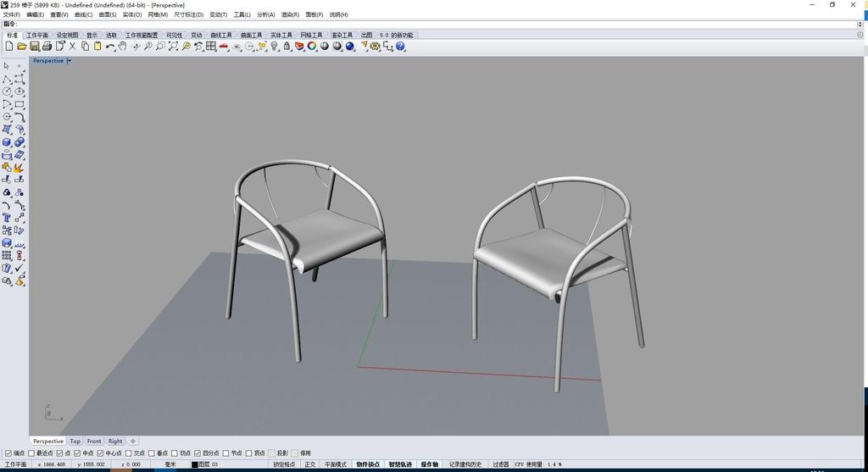Toggle the 切点 Tangent osnap checkbox
Image resolution: width=868 pixels, height=472 pixels.
coord(175,453)
